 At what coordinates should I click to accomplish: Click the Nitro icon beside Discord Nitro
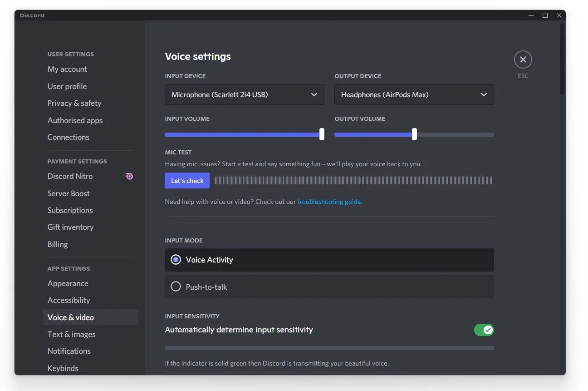point(129,176)
